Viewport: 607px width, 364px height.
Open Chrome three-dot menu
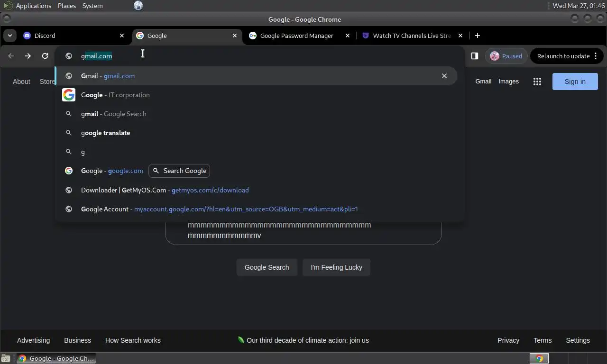tap(596, 56)
